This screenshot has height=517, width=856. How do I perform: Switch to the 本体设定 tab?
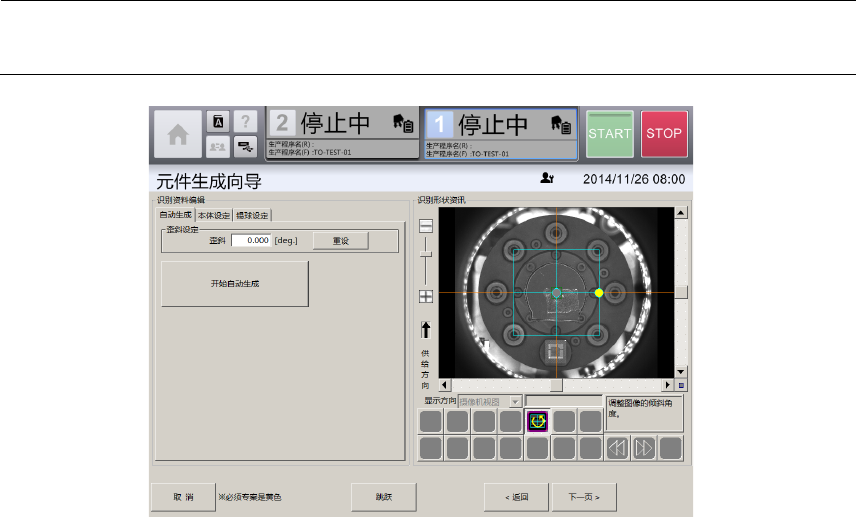[214, 215]
